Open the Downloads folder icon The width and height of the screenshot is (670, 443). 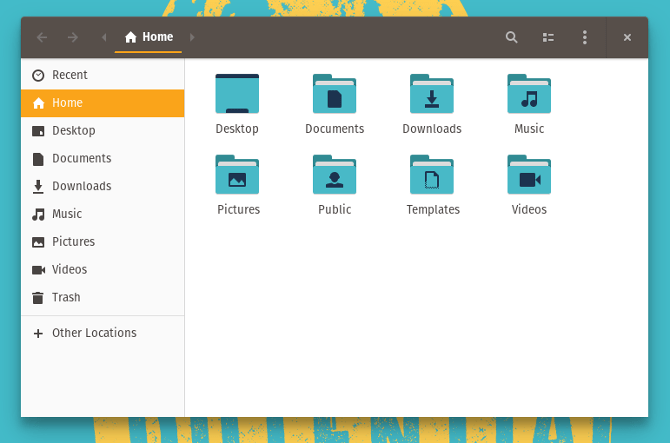432,94
